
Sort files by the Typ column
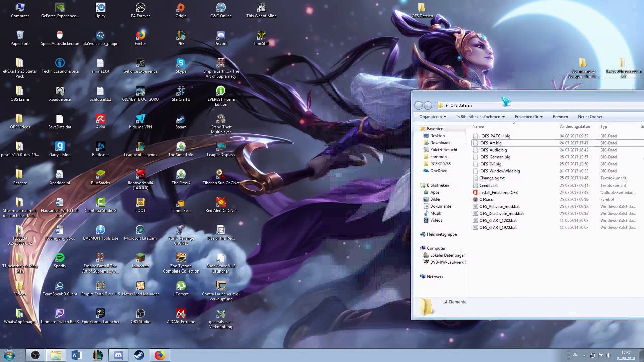tap(618, 126)
